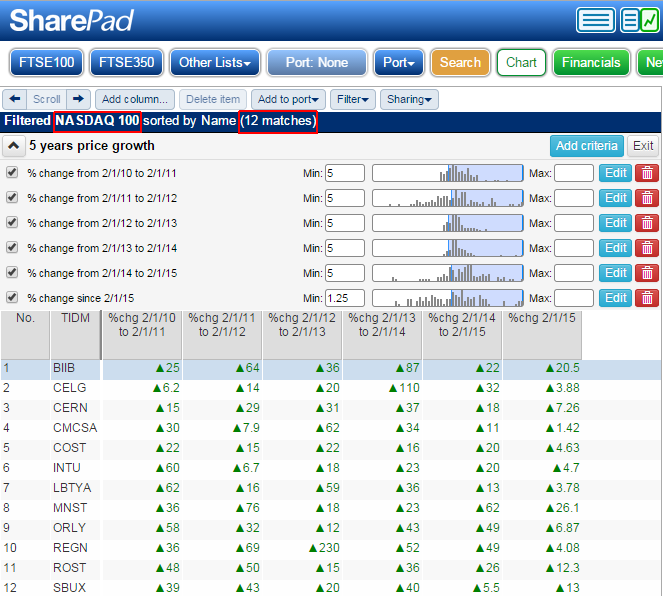The image size is (663, 596).
Task: Select the CELG row
Action: pos(332,388)
